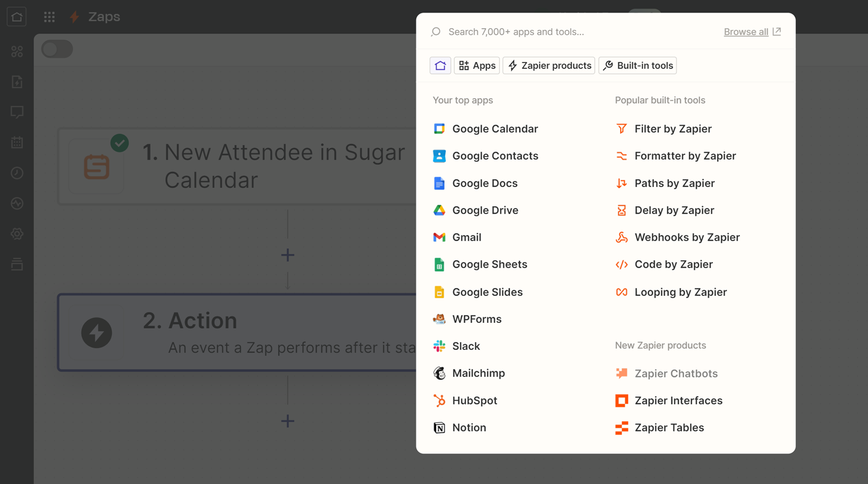868x484 pixels.
Task: Click the Gmail envelope icon
Action: (439, 237)
